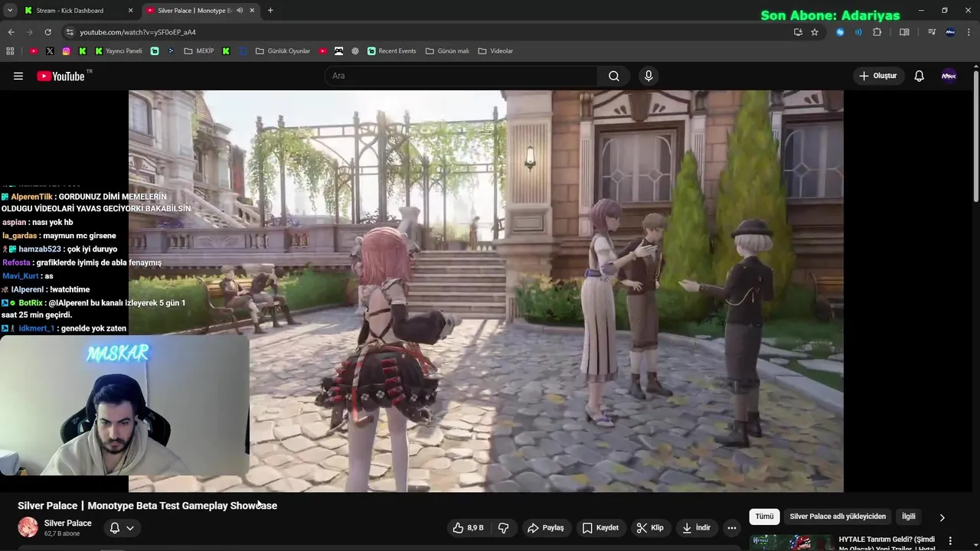980x551 pixels.
Task: Open the Günün malı bookmark folder
Action: pyautogui.click(x=447, y=51)
